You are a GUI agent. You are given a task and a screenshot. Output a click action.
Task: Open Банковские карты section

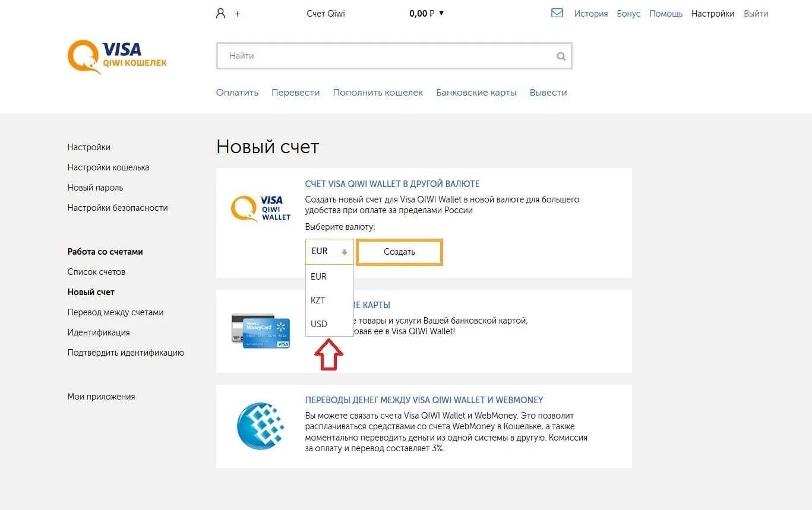pyautogui.click(x=476, y=93)
